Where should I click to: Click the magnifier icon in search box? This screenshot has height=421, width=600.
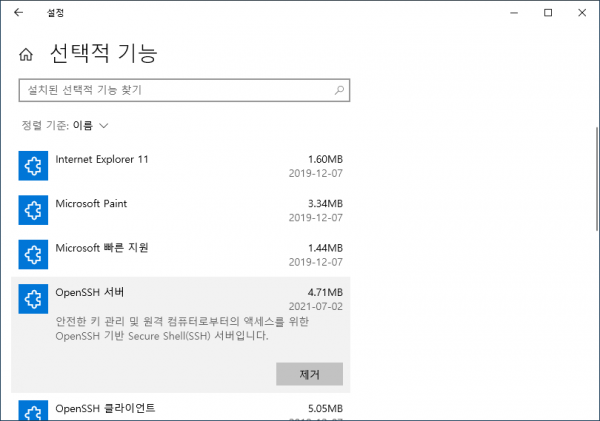pos(340,90)
